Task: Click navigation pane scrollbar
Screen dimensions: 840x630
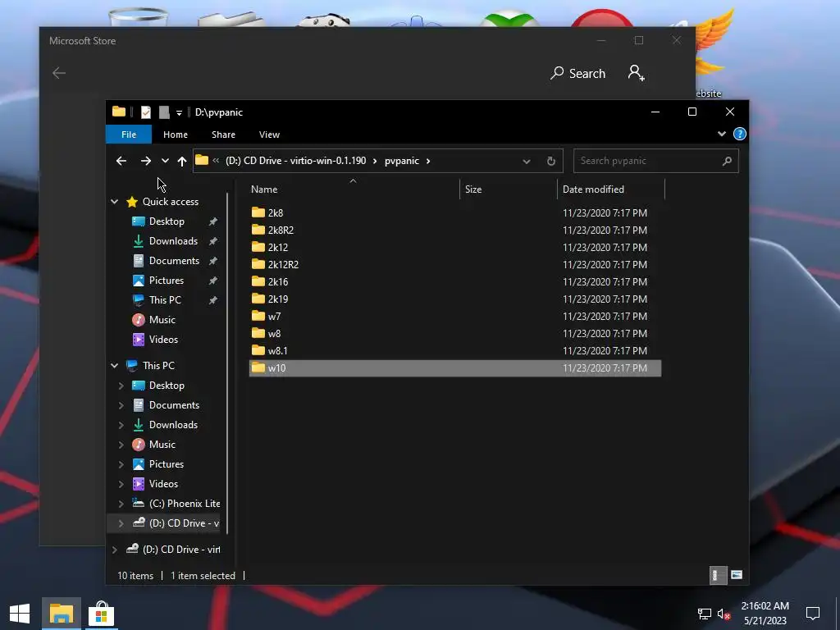Action: [228, 363]
